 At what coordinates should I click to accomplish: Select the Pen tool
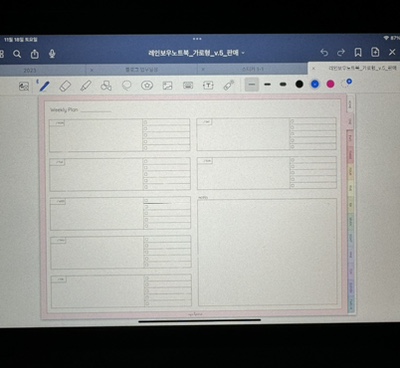(x=45, y=86)
